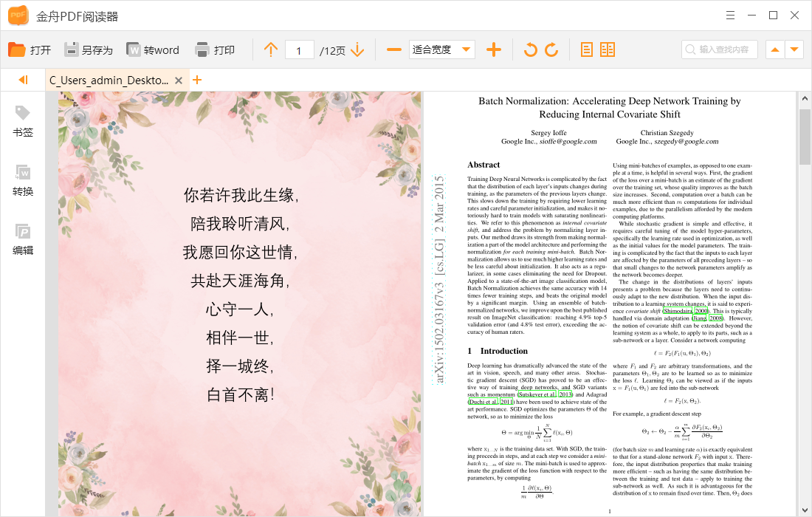This screenshot has height=517, width=812.
Task: Click the 1 Introduction heading
Action: tap(498, 351)
